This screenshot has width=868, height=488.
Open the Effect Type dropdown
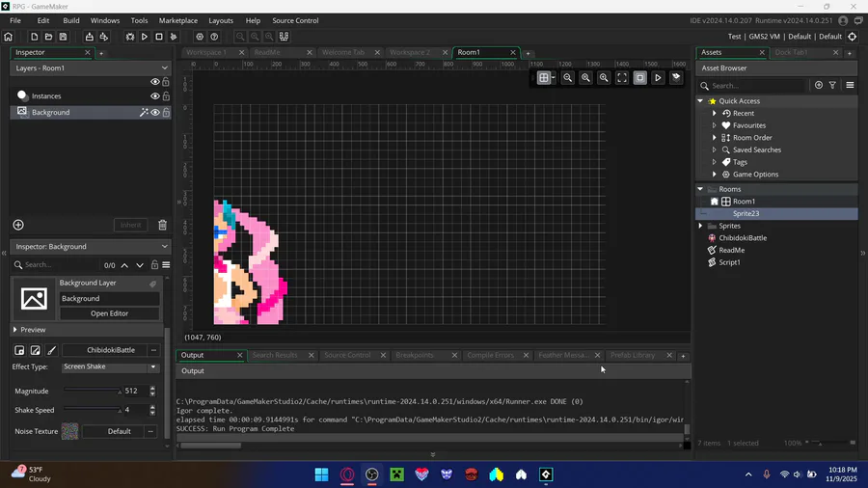[x=111, y=366]
